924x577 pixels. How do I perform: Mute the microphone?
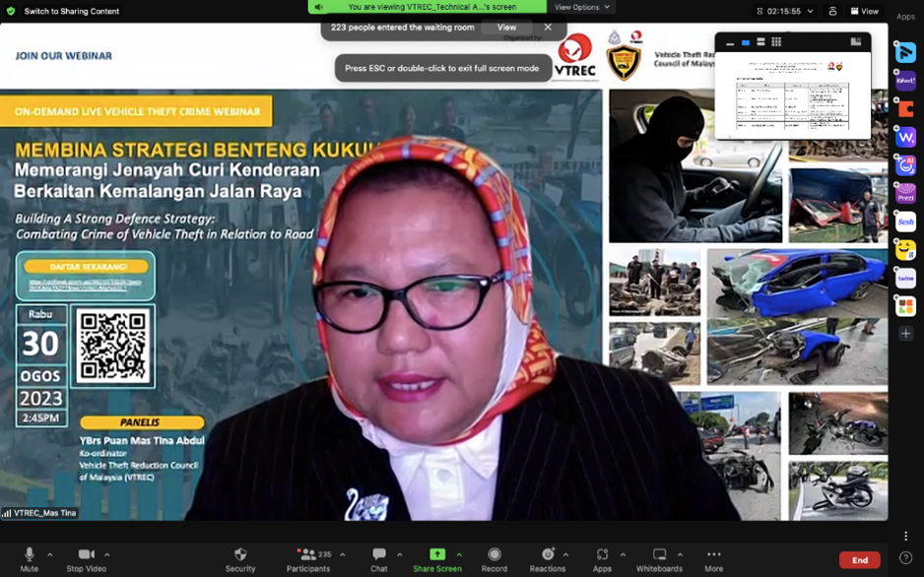(x=29, y=559)
